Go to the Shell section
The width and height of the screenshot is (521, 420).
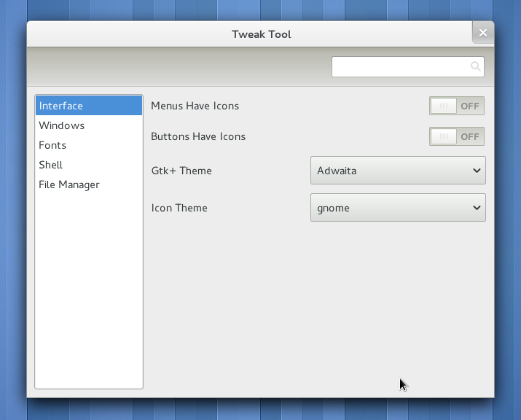pyautogui.click(x=89, y=165)
